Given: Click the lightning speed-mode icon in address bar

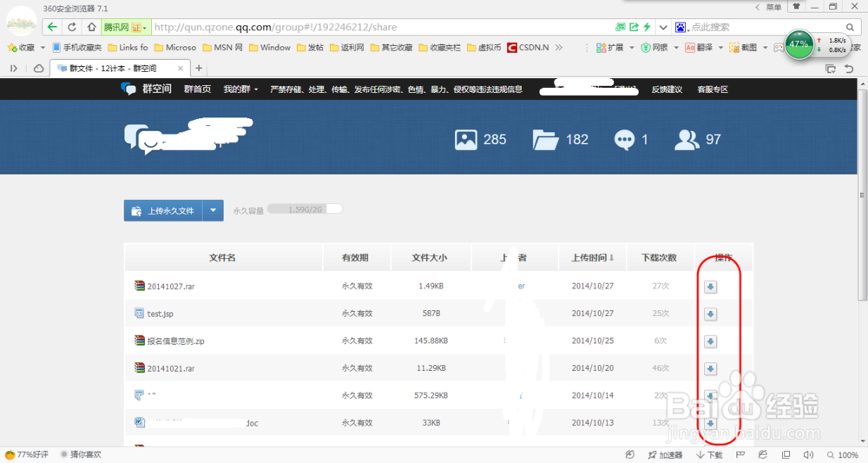Looking at the screenshot, I should [x=647, y=27].
